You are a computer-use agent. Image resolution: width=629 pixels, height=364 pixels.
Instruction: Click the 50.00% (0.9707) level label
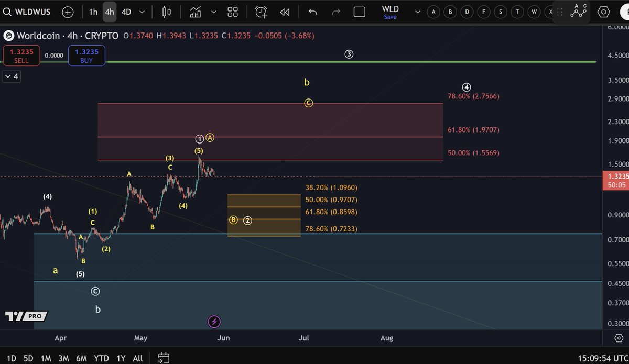pos(331,200)
